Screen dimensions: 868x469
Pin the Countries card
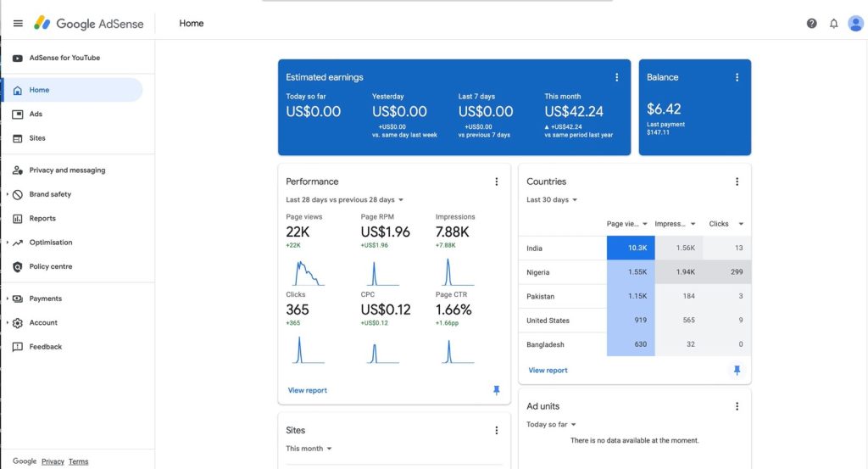click(737, 371)
